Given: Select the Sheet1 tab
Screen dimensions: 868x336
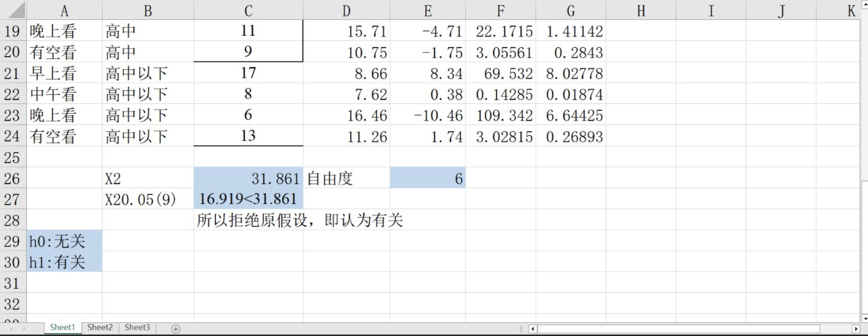Looking at the screenshot, I should point(62,327).
